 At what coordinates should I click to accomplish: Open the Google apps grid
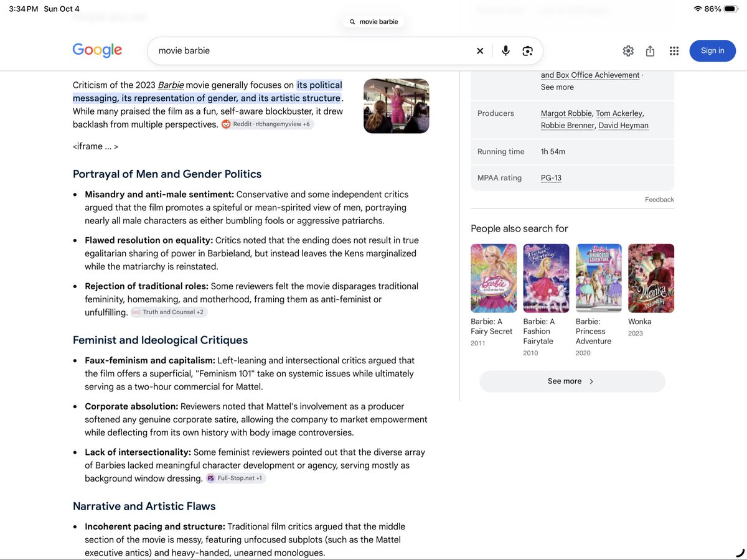(674, 51)
